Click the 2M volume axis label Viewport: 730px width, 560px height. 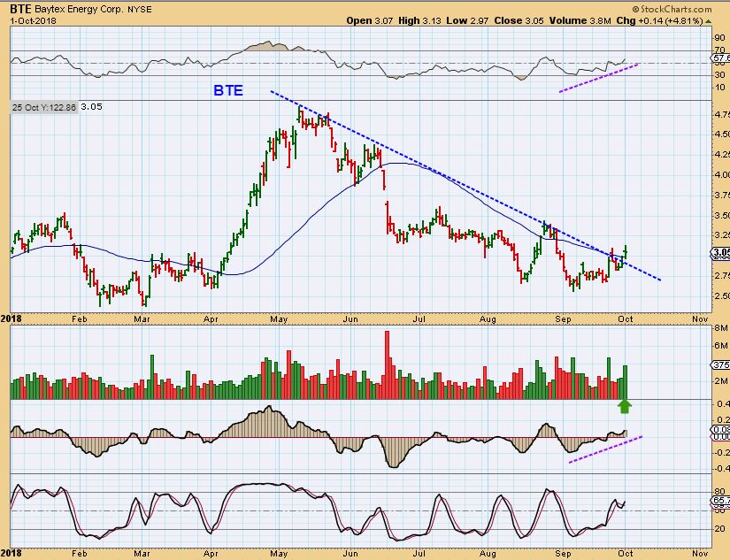(720, 381)
